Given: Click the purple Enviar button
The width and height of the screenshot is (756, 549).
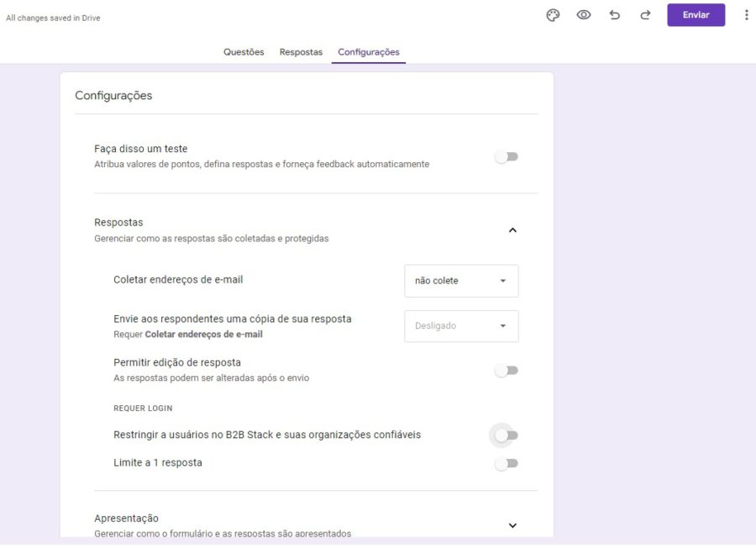Looking at the screenshot, I should (x=696, y=14).
